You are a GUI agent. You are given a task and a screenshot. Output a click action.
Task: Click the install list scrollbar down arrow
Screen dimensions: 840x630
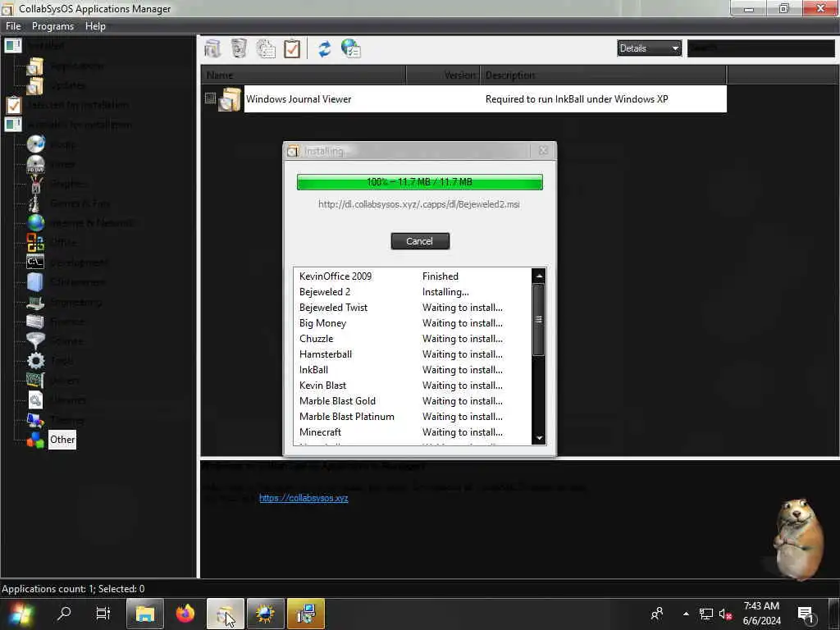[539, 438]
